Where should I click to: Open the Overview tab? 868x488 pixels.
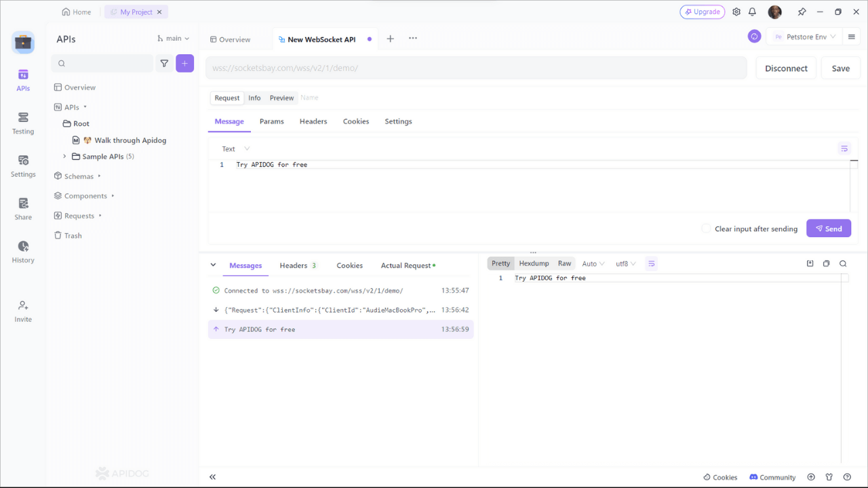click(x=230, y=39)
